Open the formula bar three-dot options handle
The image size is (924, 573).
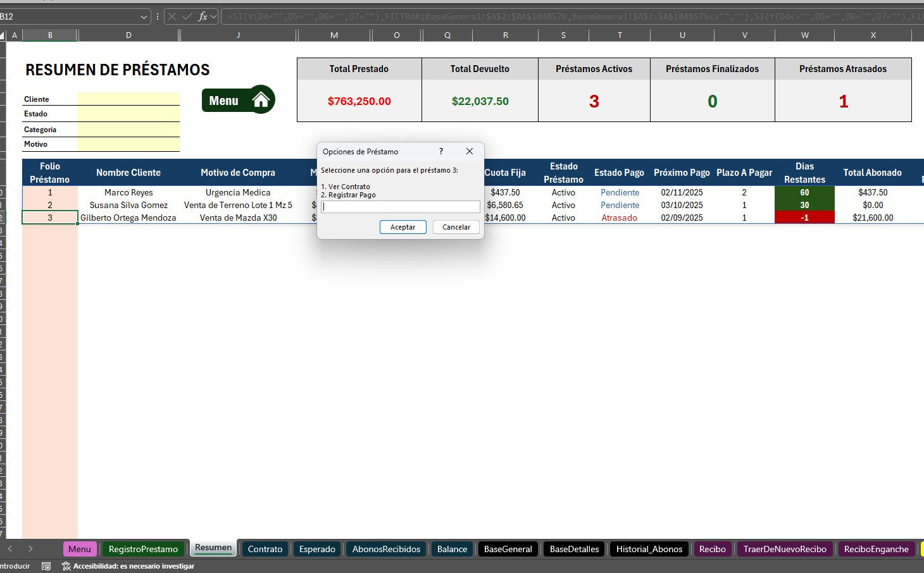tap(158, 16)
